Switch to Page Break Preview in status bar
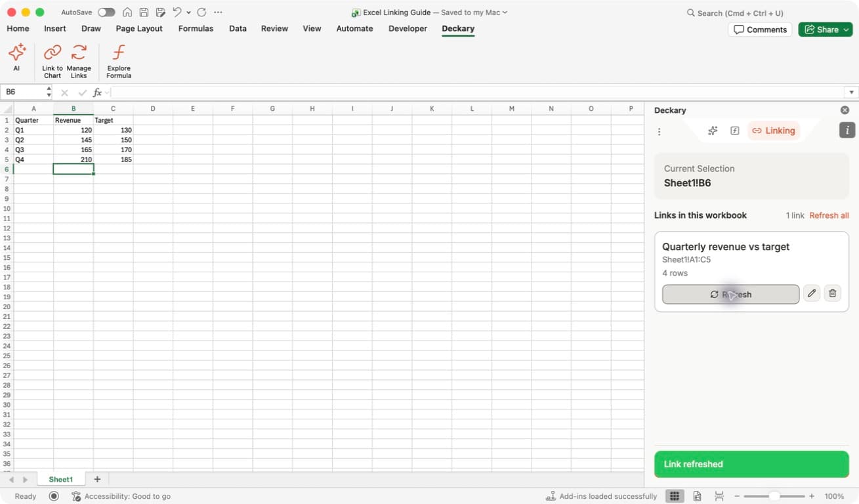 [x=719, y=496]
